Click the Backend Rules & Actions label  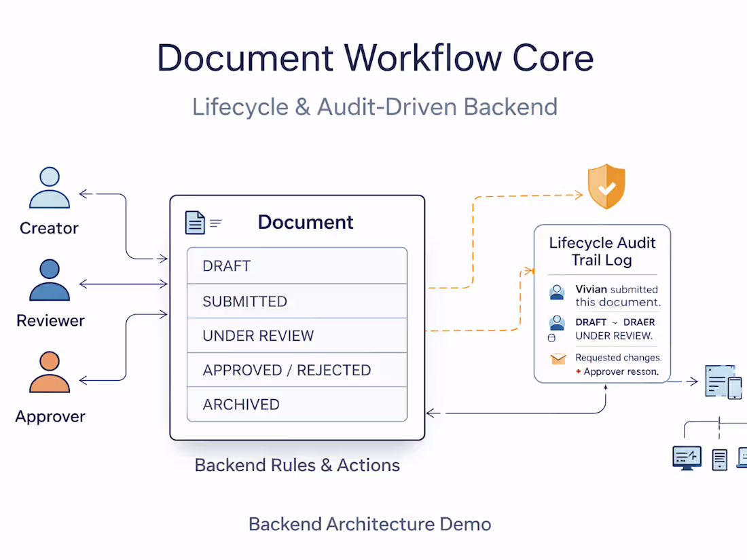click(297, 466)
